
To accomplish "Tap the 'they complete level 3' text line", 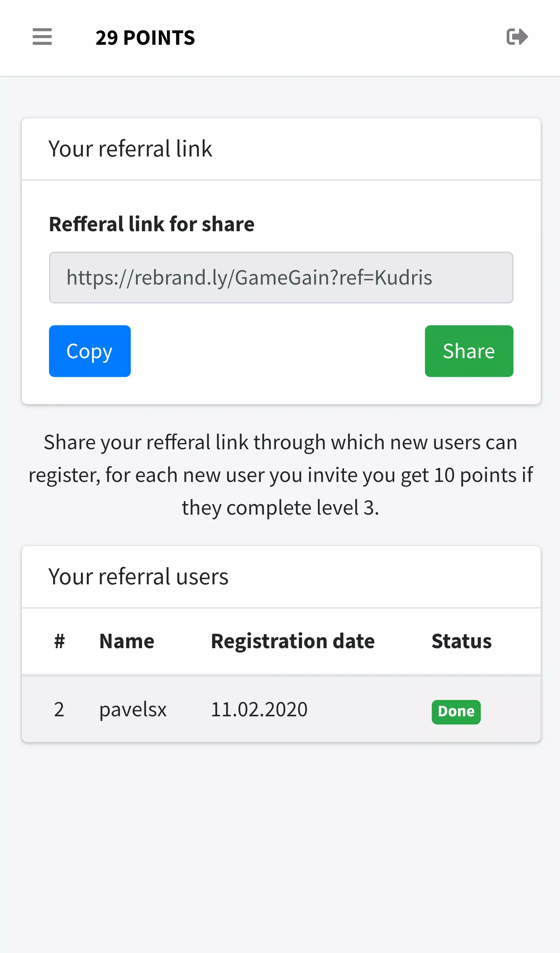I will (x=281, y=508).
